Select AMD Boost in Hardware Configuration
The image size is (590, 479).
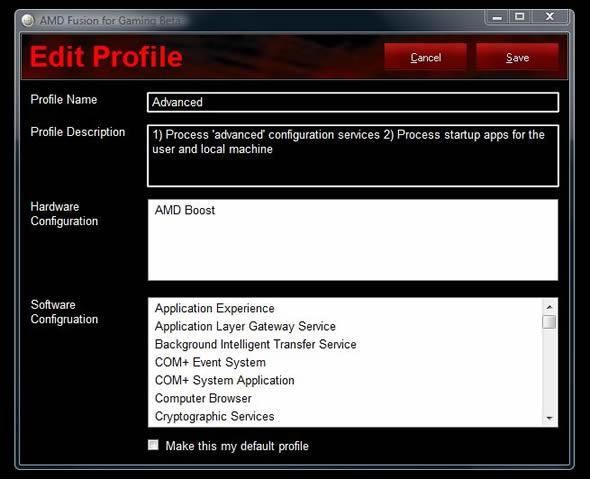[185, 210]
